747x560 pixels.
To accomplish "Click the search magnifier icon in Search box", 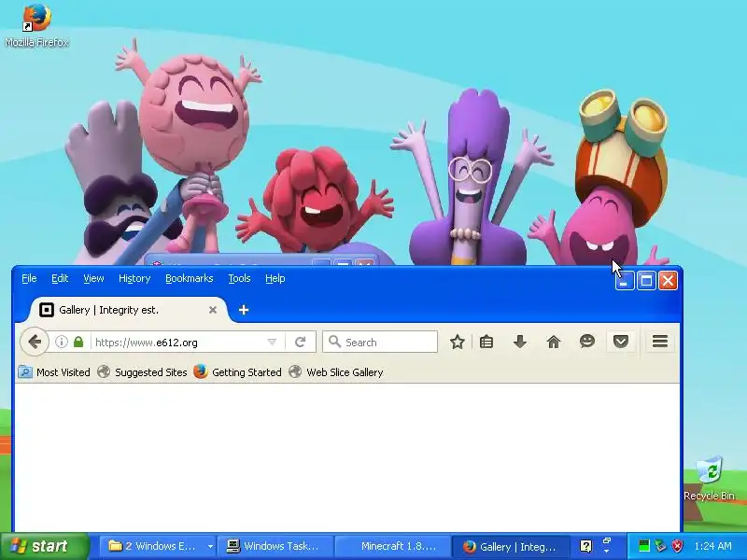I will (x=335, y=342).
